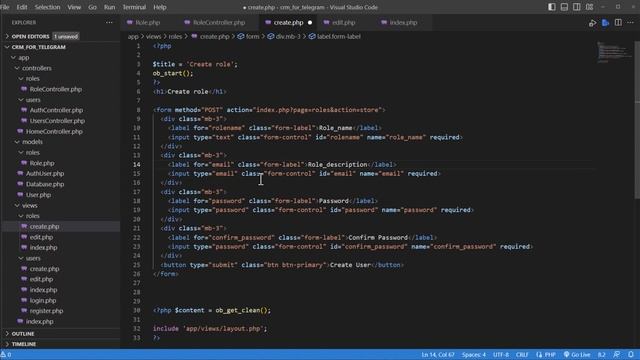Open the Terminal menu
640x360 pixels.
pyautogui.click(x=134, y=7)
